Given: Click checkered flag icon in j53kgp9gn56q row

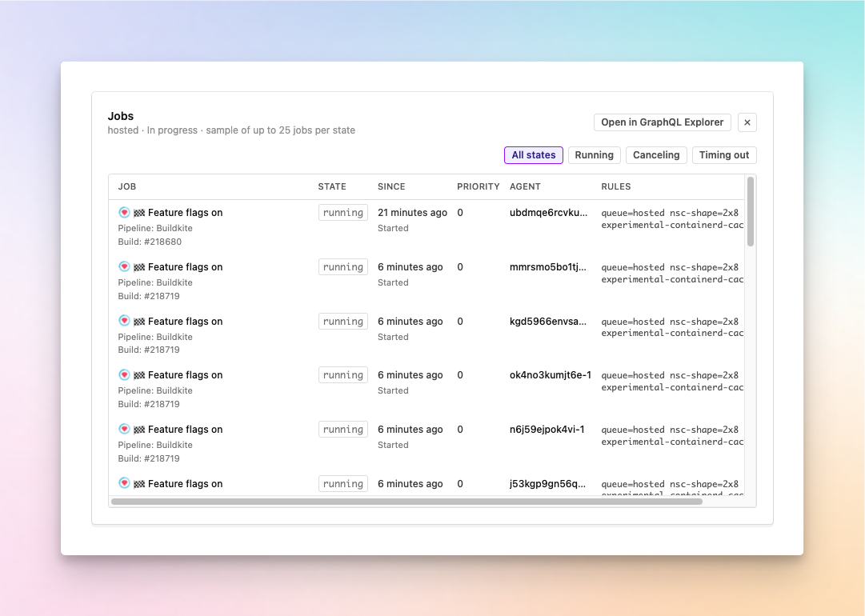Looking at the screenshot, I should [139, 484].
